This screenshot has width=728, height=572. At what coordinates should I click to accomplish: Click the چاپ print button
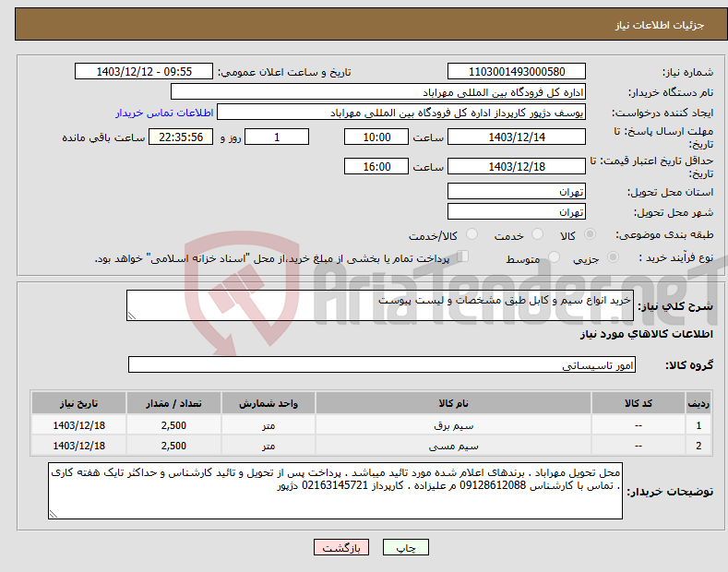(406, 547)
